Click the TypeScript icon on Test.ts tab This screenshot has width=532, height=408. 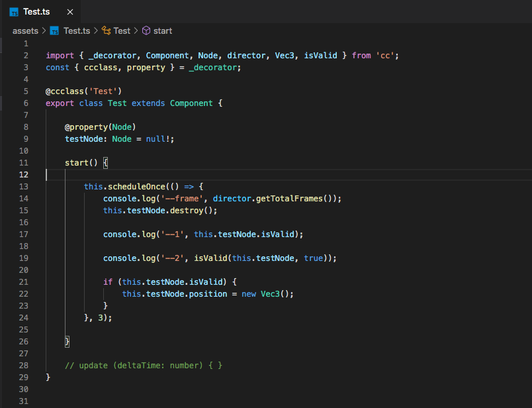(x=14, y=13)
